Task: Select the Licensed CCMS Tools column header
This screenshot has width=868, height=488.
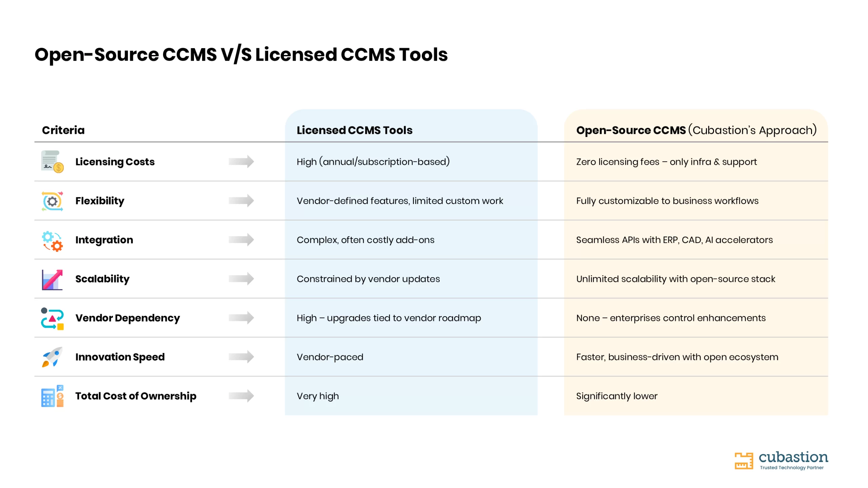Action: (x=354, y=130)
